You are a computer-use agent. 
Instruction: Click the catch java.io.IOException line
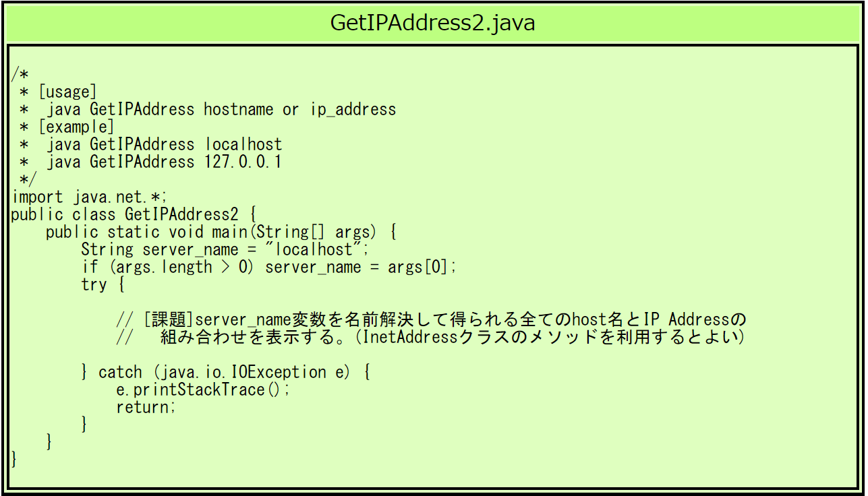click(225, 372)
